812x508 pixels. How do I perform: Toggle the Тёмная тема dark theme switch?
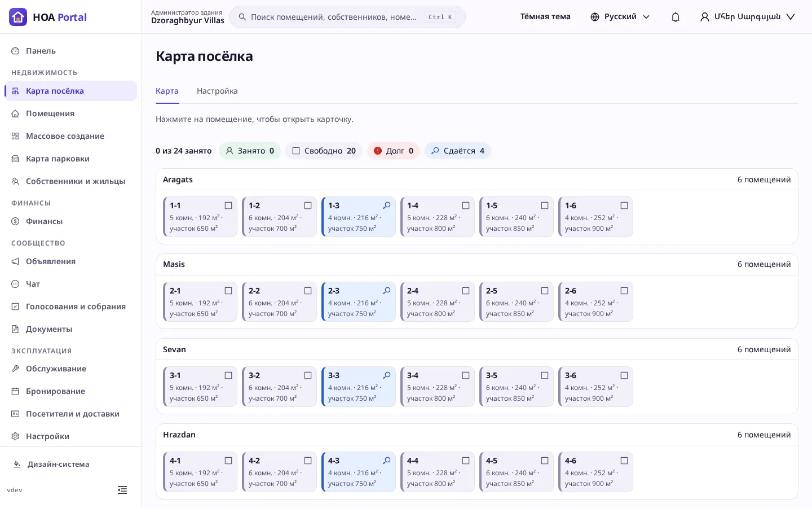[545, 17]
